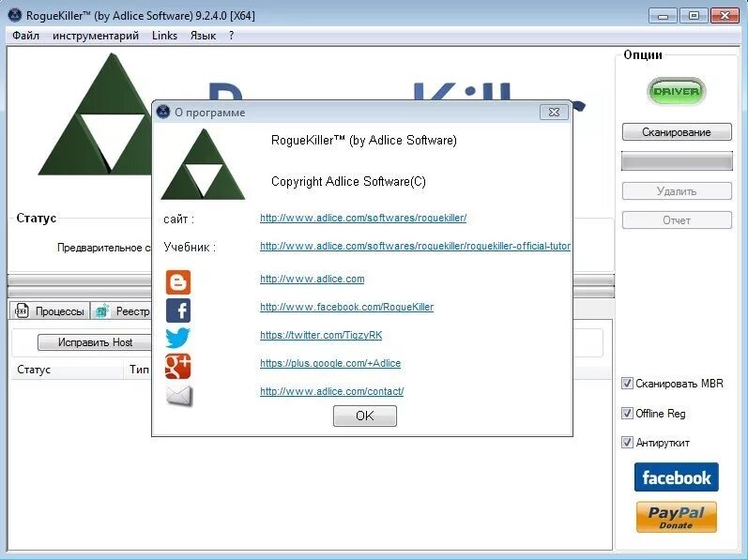
Task: Click the large RogueKiller logo in main window
Action: click(96, 114)
